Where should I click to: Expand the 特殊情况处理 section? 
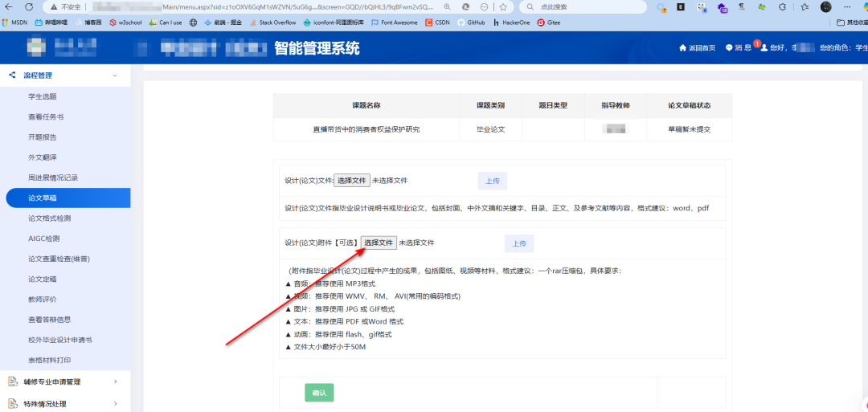pyautogui.click(x=65, y=404)
